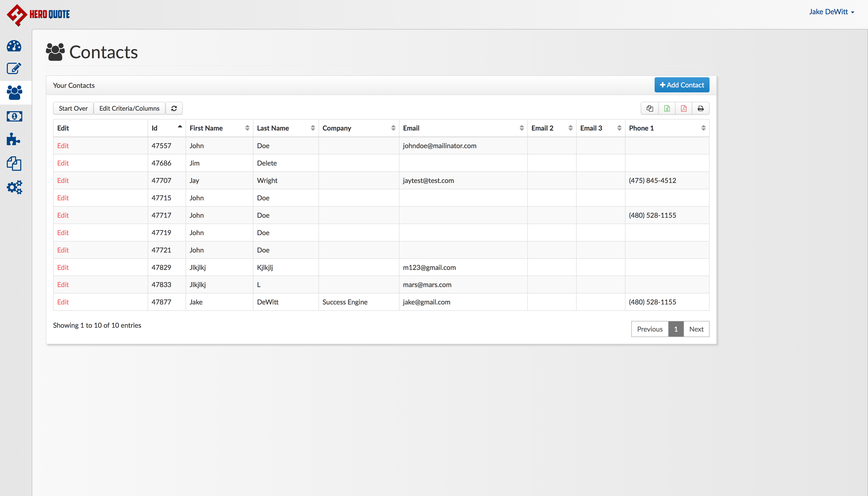
Task: Open the money bill sidebar icon
Action: (x=14, y=117)
